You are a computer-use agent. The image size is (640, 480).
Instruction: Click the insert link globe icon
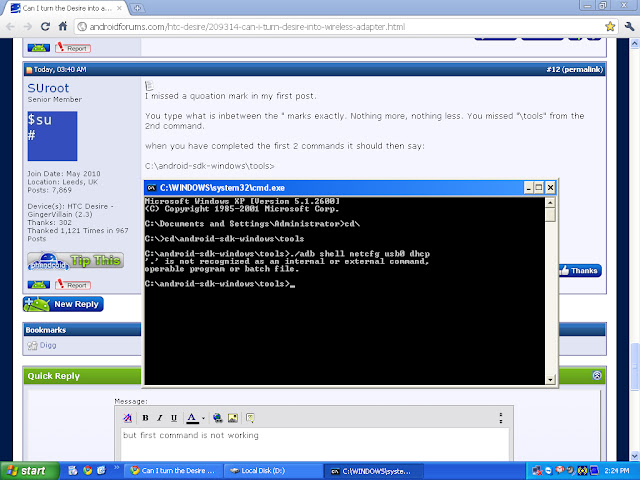pos(218,418)
